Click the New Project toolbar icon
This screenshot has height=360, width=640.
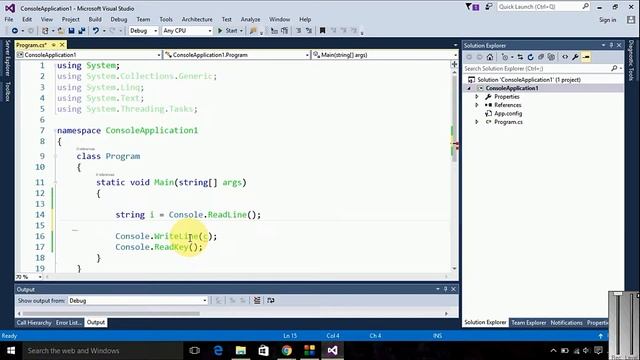(x=45, y=31)
